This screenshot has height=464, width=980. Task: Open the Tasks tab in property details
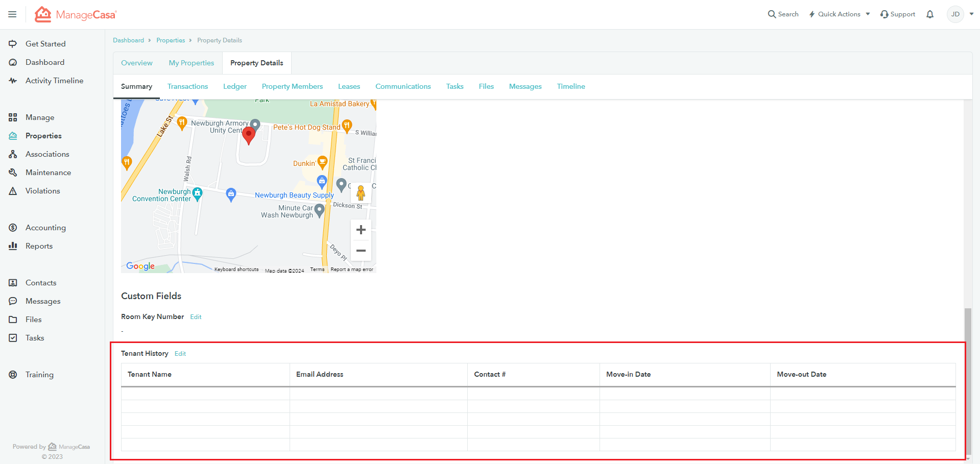[x=455, y=86]
